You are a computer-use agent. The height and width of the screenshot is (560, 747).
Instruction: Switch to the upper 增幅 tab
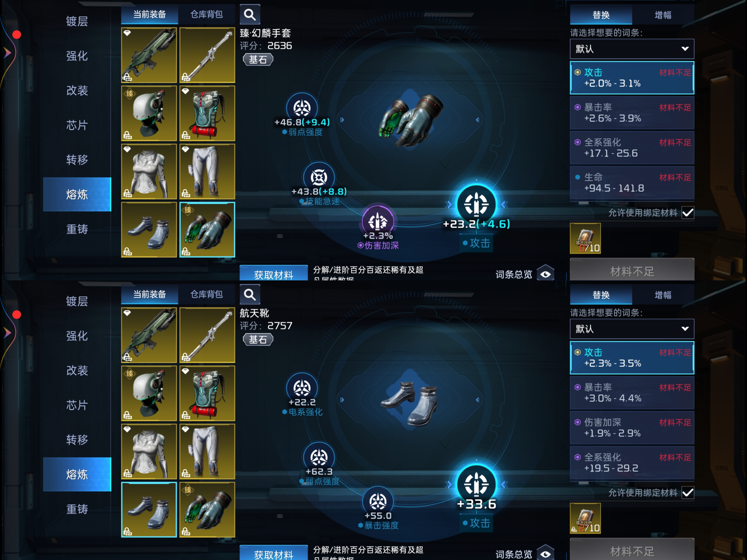tap(663, 15)
